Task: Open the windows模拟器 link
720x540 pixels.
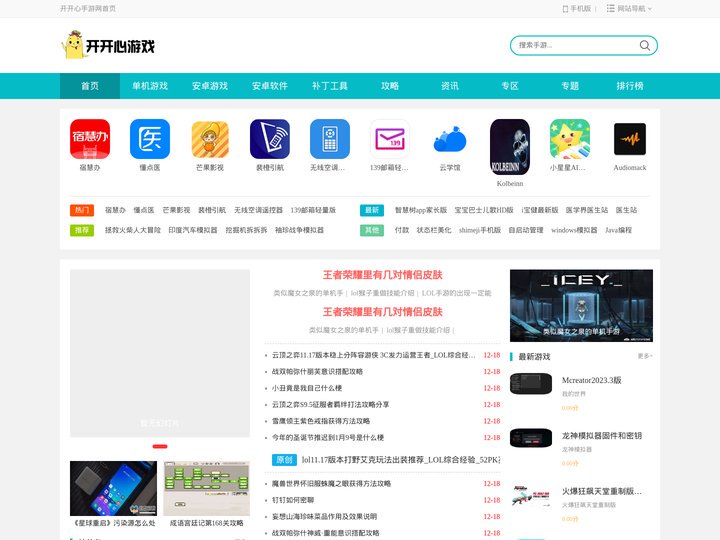Action: click(x=574, y=231)
